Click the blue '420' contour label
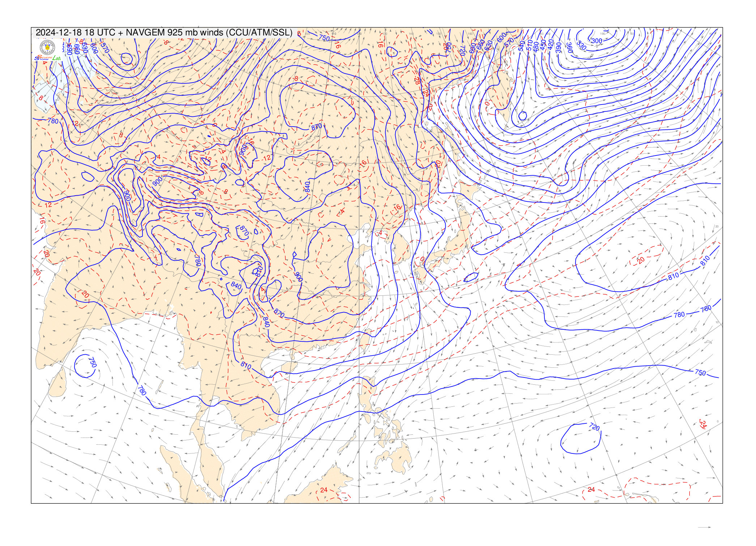 click(551, 45)
